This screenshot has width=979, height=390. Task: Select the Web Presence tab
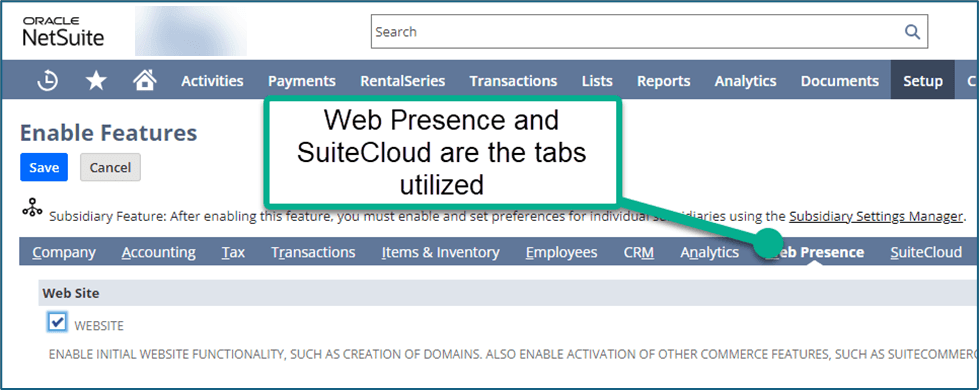(x=814, y=252)
